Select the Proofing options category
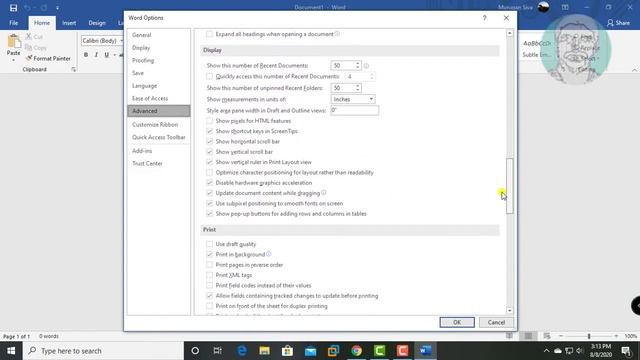Viewport: 640px width, 360px height. (159, 60)
